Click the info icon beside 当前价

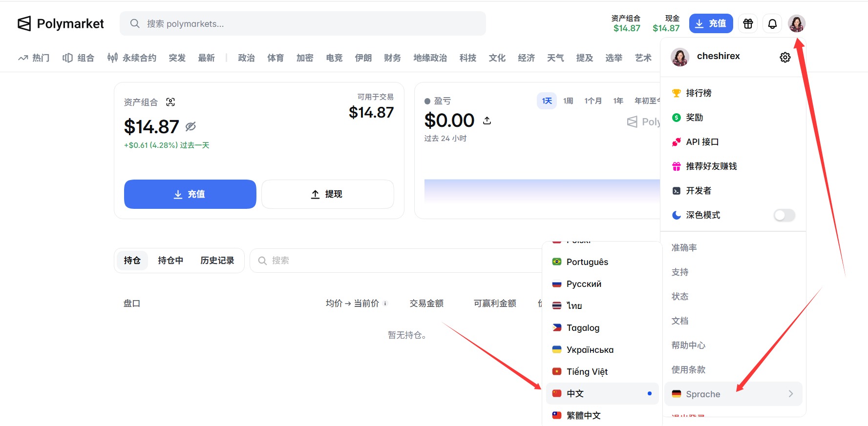click(x=385, y=303)
